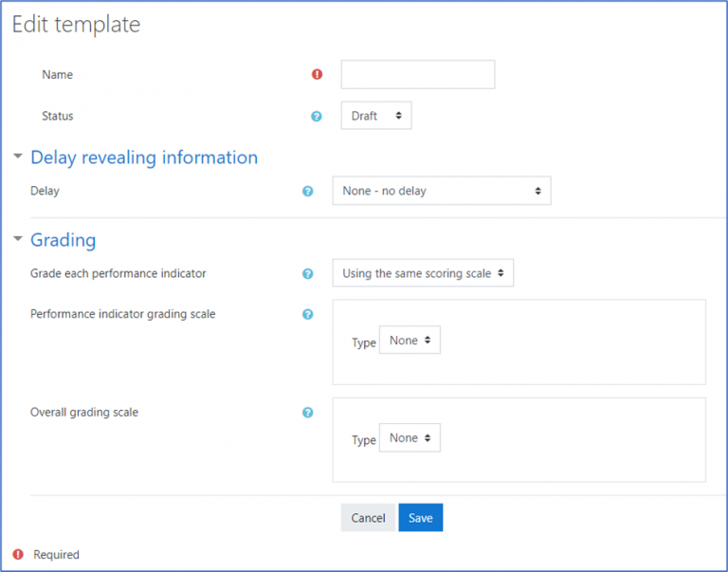Open help for Performance indicator grading scale
The width and height of the screenshot is (728, 572).
coord(307,314)
